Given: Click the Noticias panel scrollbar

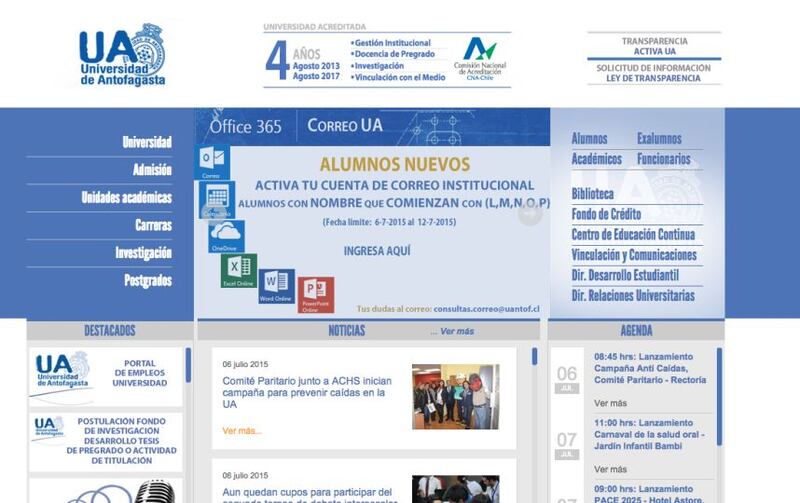Looking at the screenshot, I should coord(534,356).
